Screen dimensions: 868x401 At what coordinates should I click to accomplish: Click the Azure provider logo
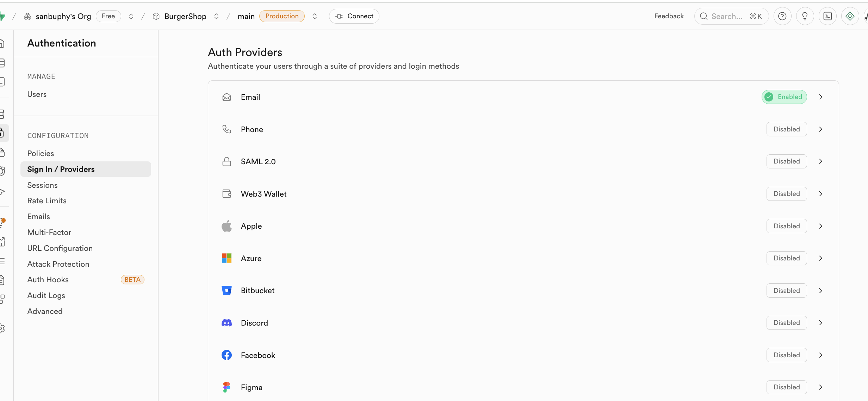point(227,258)
